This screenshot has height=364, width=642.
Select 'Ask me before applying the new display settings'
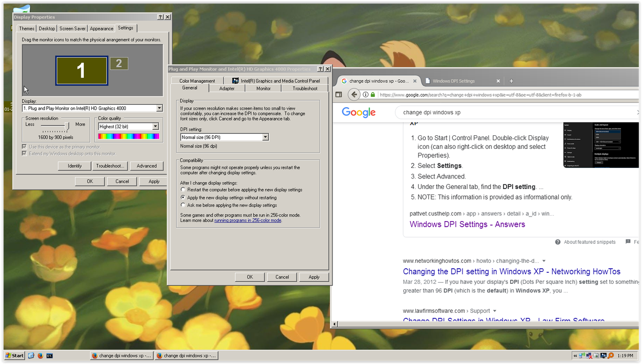[x=183, y=204]
